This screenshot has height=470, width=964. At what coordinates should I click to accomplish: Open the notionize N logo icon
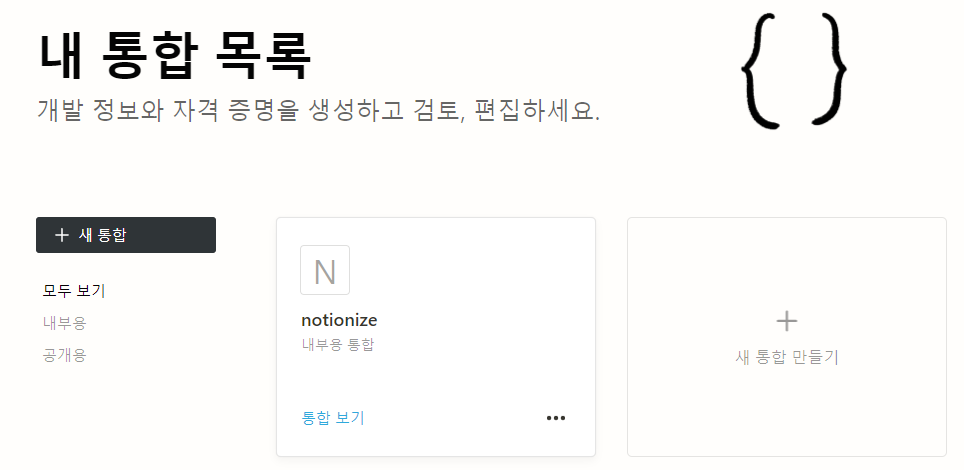[325, 270]
